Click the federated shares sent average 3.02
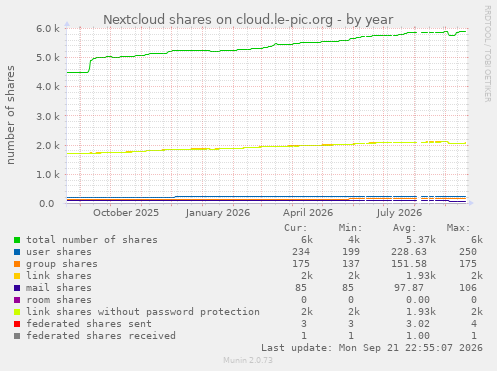Screen dimensions: 497x371 click(x=418, y=324)
